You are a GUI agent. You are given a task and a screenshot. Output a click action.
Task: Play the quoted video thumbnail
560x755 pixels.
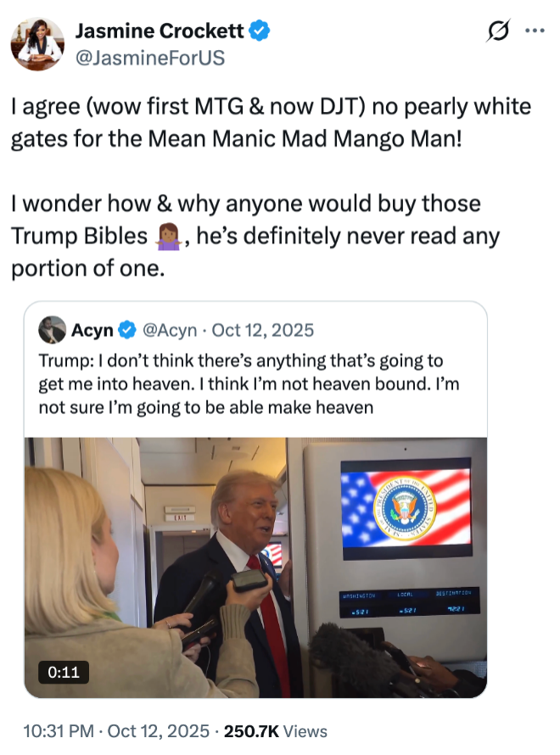point(255,567)
